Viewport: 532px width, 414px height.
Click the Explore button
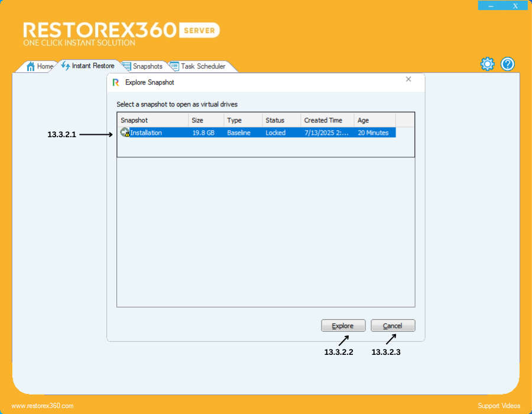tap(343, 326)
